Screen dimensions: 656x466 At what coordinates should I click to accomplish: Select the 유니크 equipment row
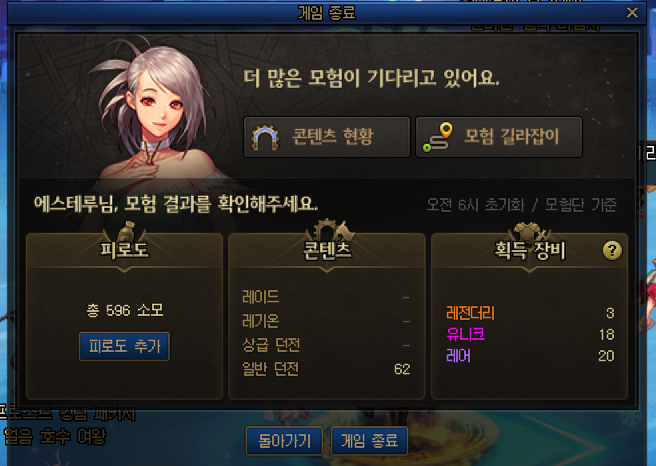(x=530, y=334)
